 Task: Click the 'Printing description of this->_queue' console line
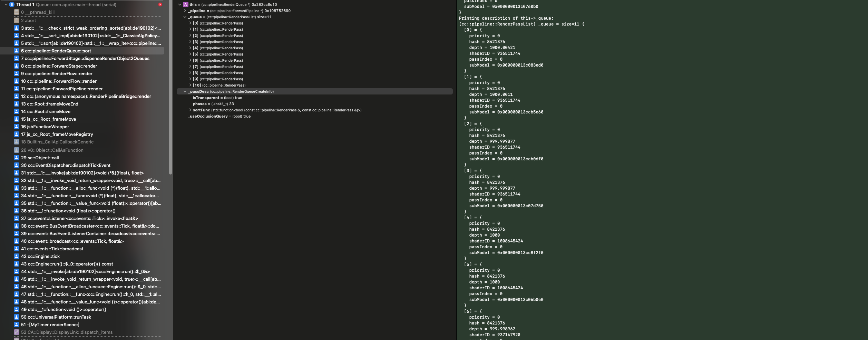pos(506,18)
